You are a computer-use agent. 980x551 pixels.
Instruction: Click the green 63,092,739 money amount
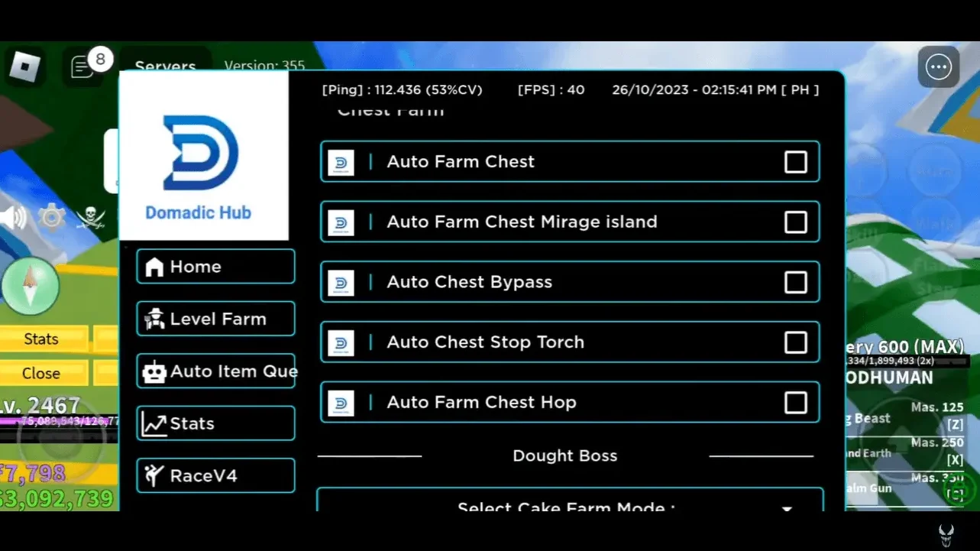[x=57, y=498]
